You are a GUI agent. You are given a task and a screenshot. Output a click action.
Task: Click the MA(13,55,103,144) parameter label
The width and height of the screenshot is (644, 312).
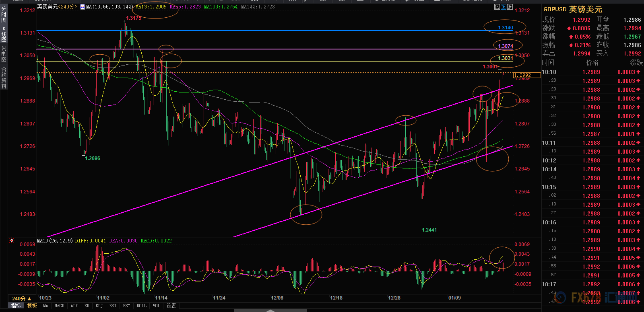(x=110, y=7)
